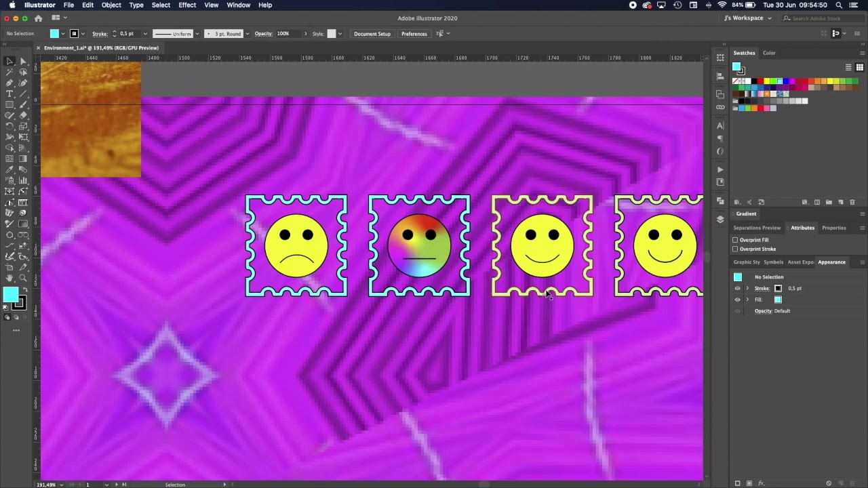
Task: Select the Direct Selection tool
Action: (23, 61)
